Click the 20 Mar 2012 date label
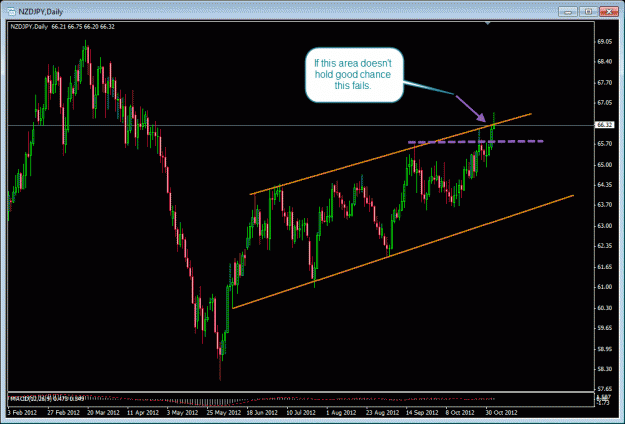 pyautogui.click(x=103, y=413)
